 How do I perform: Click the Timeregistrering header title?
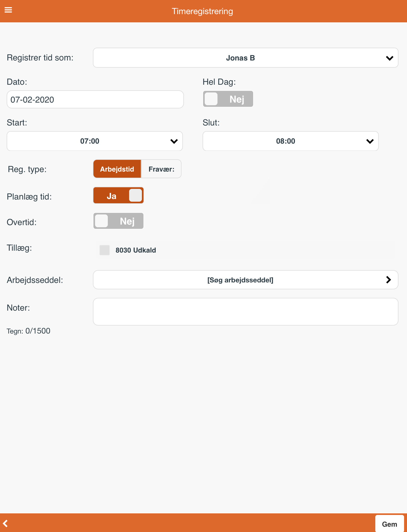click(x=202, y=11)
